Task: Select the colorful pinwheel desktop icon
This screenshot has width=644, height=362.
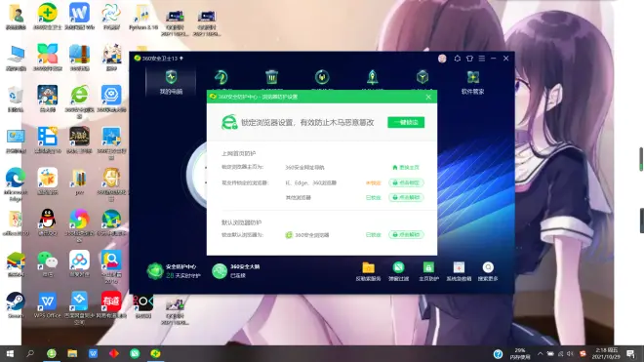Action: click(x=79, y=224)
